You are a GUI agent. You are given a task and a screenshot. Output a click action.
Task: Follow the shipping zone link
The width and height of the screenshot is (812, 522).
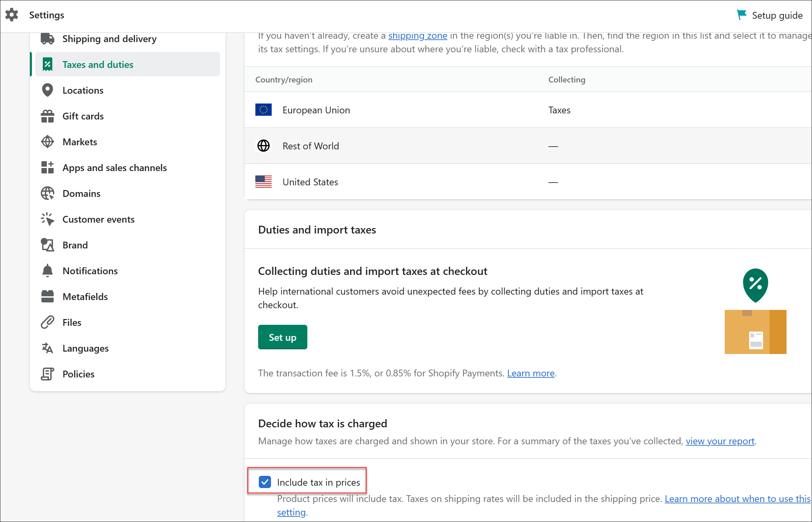tap(417, 36)
